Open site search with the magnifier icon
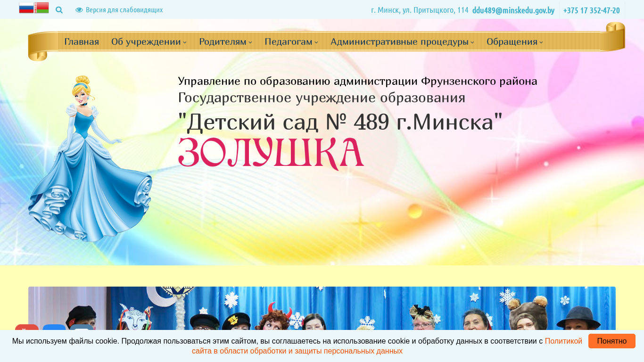Screen dimensions: 644x362 click(59, 10)
